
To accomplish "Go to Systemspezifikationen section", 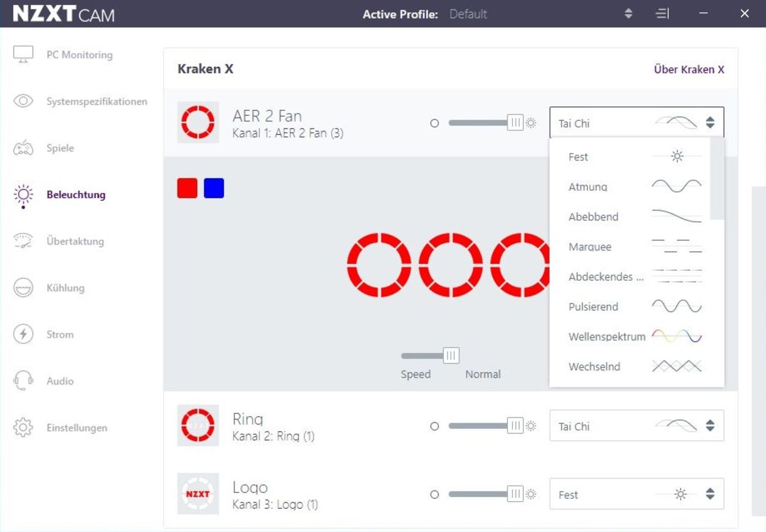I will (97, 101).
